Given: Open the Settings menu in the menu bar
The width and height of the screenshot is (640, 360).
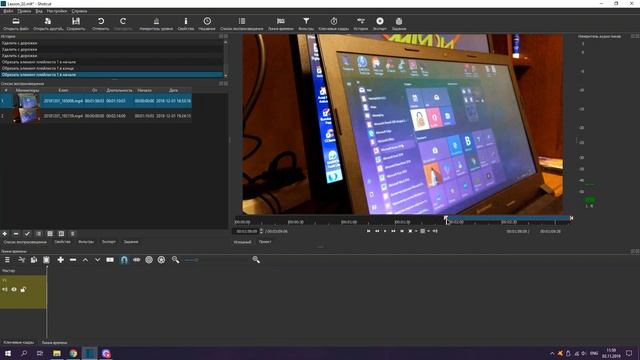Looking at the screenshot, I should [x=57, y=11].
